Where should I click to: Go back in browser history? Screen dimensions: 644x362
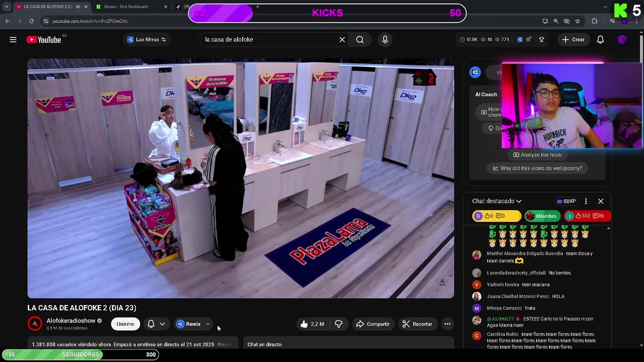[7, 21]
